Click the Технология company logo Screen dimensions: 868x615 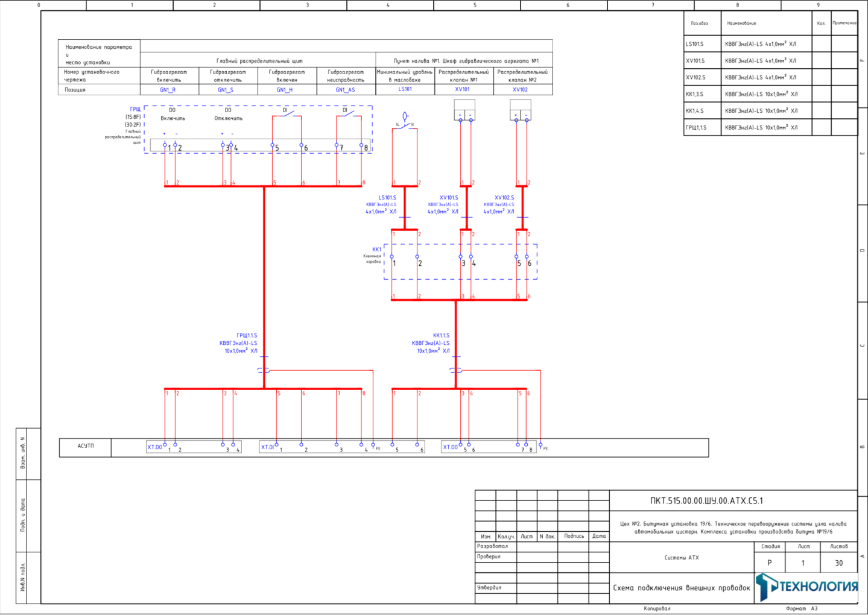pos(807,587)
